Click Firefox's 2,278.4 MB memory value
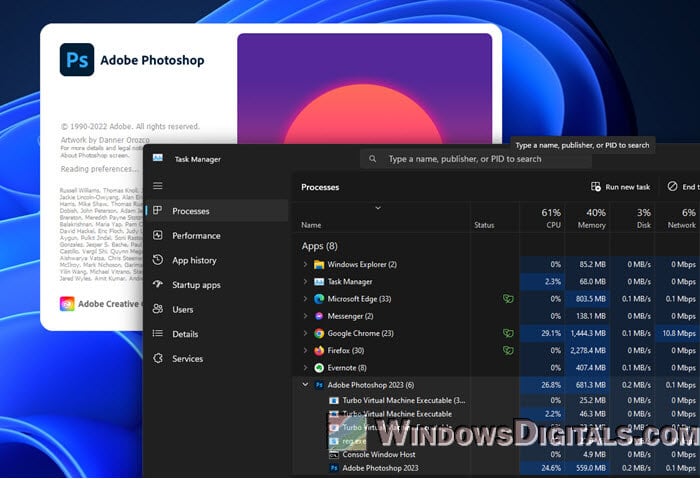700x479 pixels. (588, 350)
